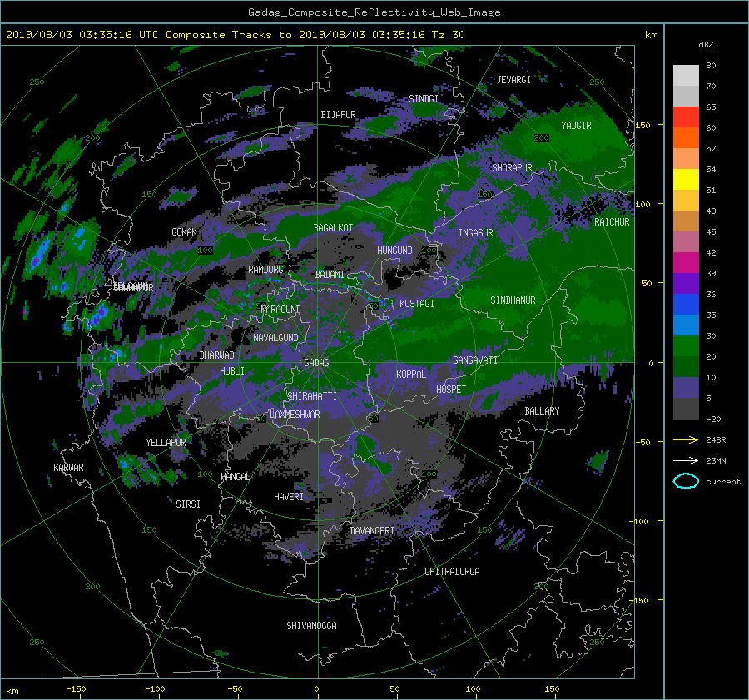
Task: Select the yellow 54 dBZ color swatch
Action: click(686, 179)
